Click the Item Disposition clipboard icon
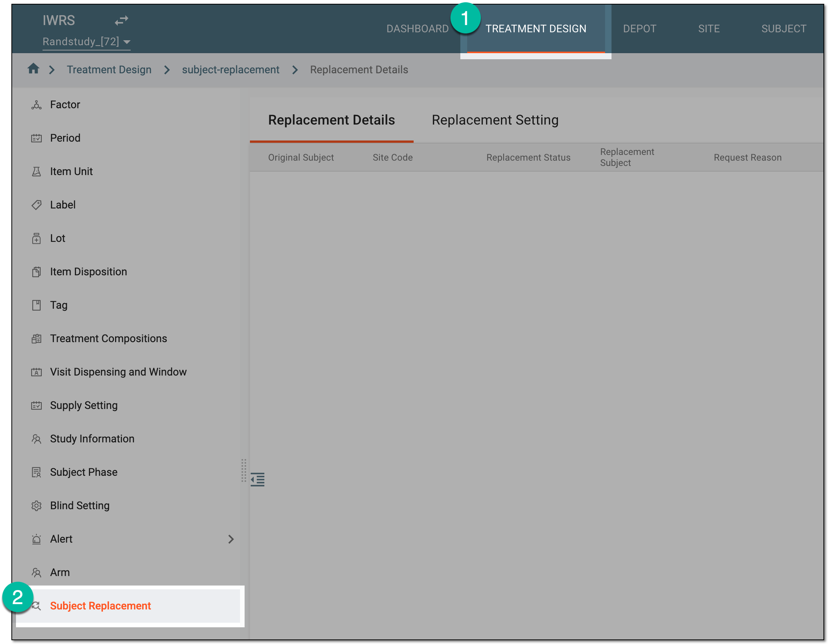The height and width of the screenshot is (644, 828). coord(36,272)
